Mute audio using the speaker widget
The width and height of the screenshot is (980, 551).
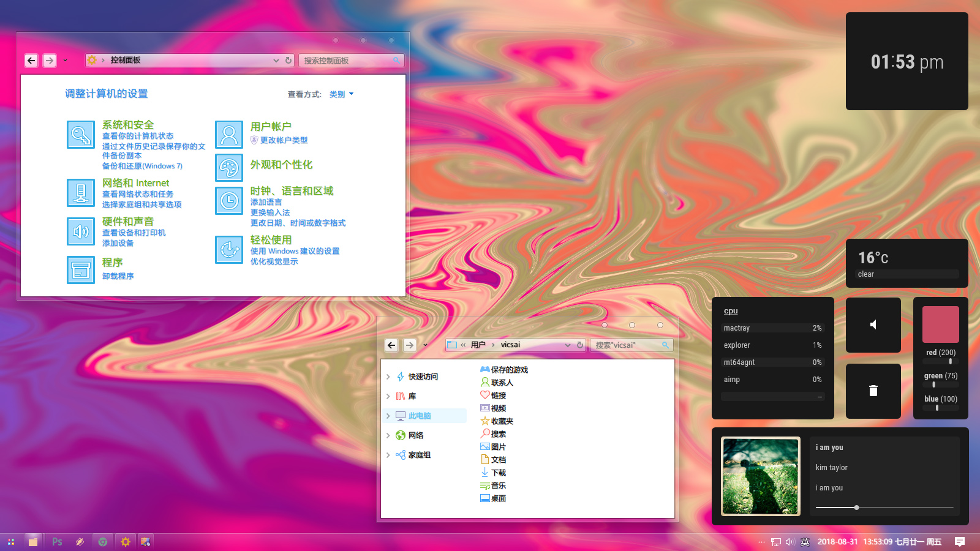tap(873, 324)
